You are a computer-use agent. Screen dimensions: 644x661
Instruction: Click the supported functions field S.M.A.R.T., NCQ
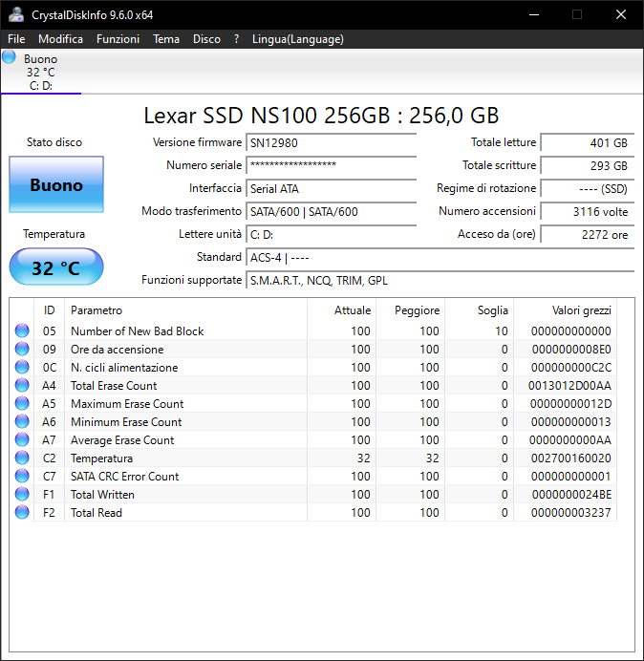[x=440, y=280]
